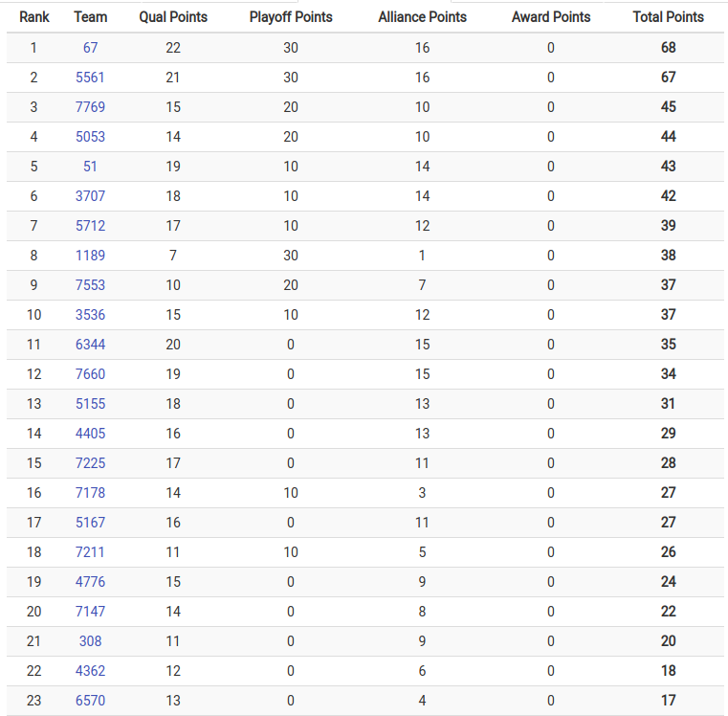Click the Rank column header
This screenshot has width=728, height=716.
tap(33, 17)
